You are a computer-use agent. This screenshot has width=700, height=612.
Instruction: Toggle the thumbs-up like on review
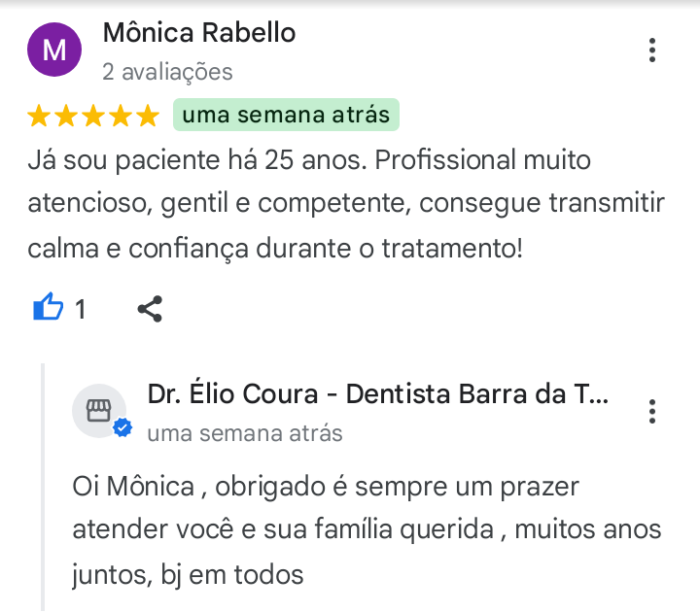(x=49, y=307)
